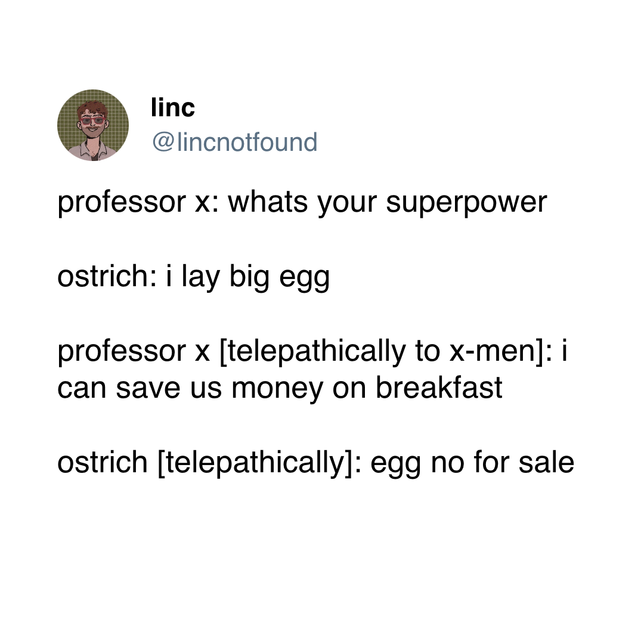644x644 pixels.
Task: Click the line "ostrich: i lay big egg"
Action: pos(193,277)
